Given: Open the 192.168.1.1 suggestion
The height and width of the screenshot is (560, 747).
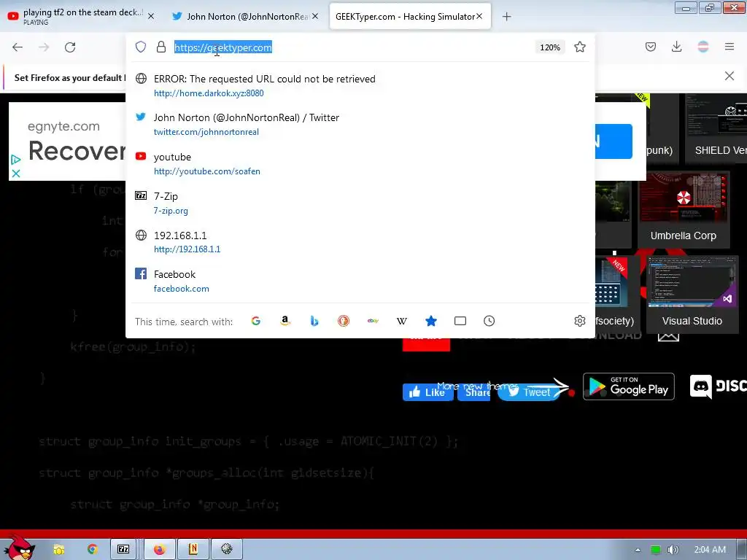Looking at the screenshot, I should (x=360, y=242).
